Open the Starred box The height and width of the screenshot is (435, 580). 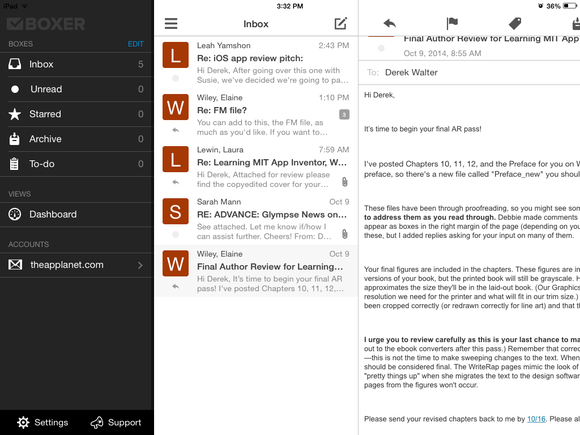pos(77,114)
